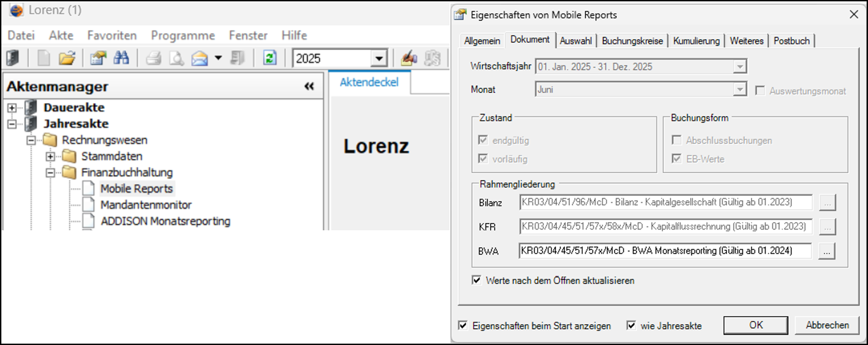
Task: Click the printer icon in the toolbar
Action: pyautogui.click(x=153, y=58)
